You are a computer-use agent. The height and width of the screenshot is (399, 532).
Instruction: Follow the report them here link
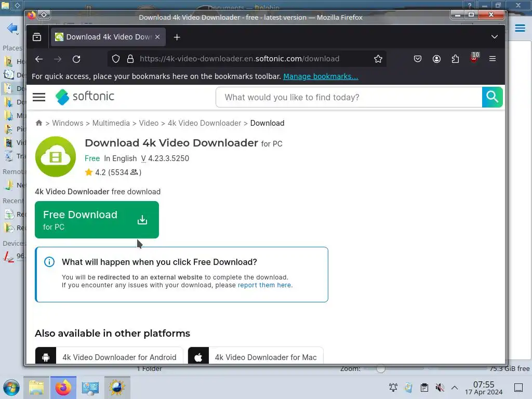point(264,285)
